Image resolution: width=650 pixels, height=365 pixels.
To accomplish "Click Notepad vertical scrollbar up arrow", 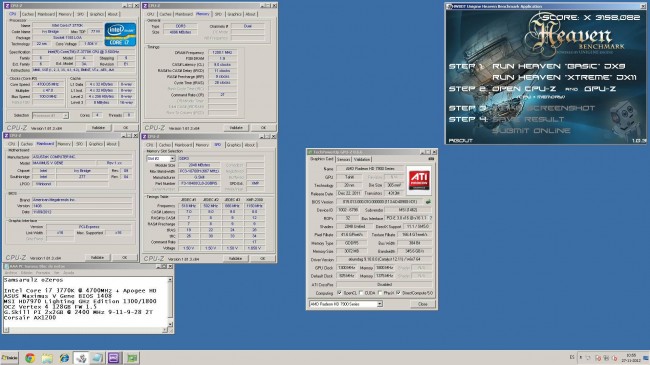I will pyautogui.click(x=170, y=280).
